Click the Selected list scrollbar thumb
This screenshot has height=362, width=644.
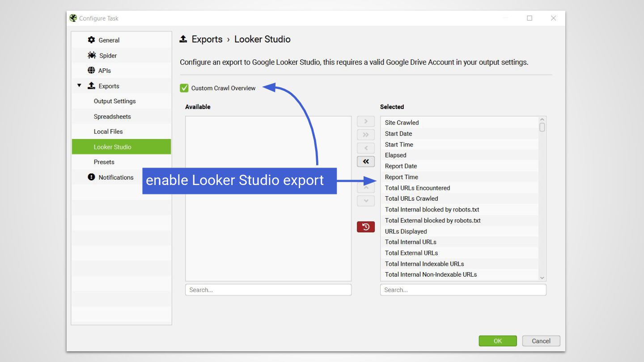tap(542, 127)
